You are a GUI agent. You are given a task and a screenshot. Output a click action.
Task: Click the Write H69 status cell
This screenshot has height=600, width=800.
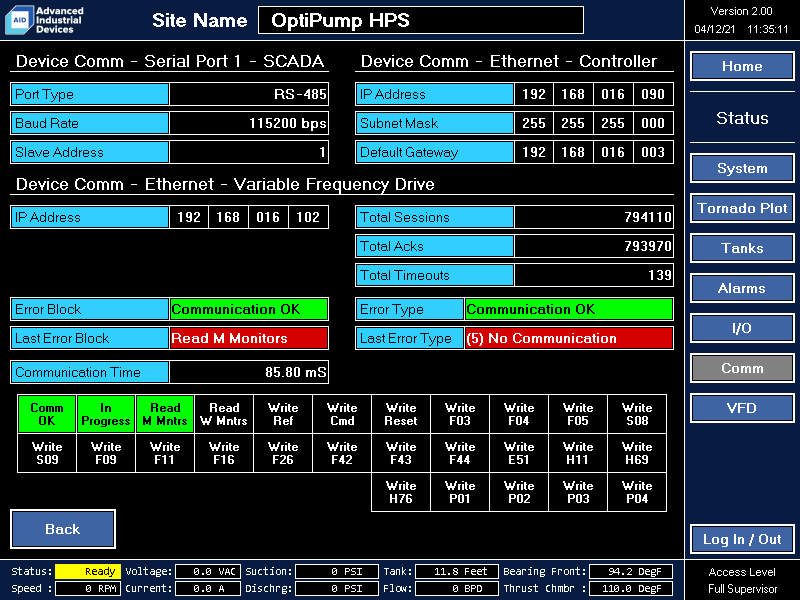(637, 453)
